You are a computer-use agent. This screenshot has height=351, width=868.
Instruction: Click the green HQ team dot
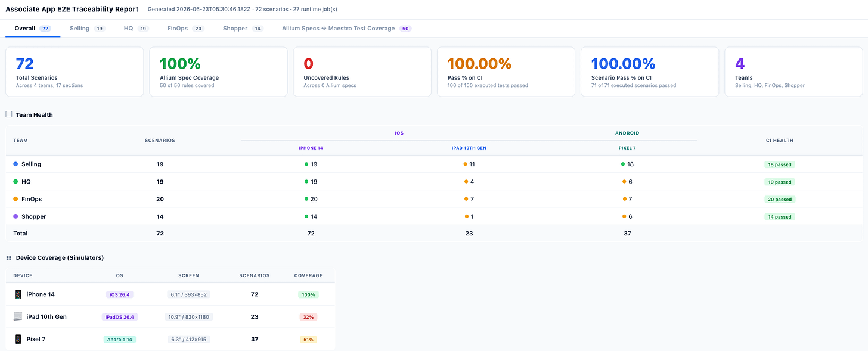point(15,182)
